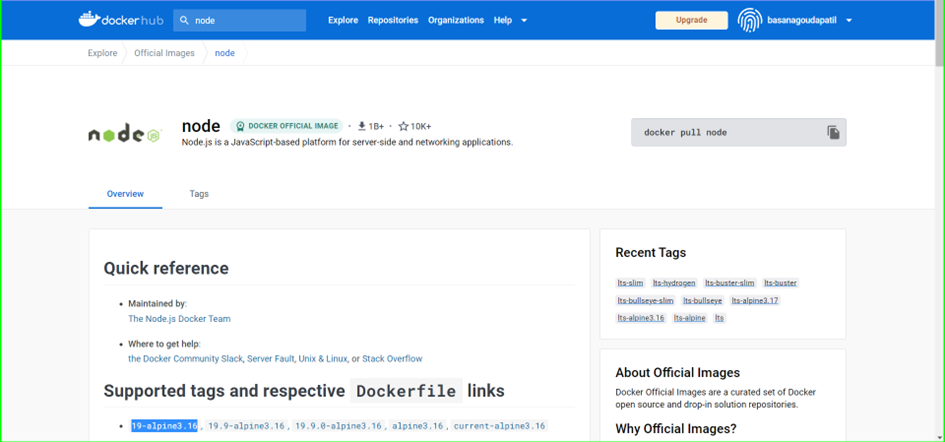The image size is (945, 442).
Task: Open the Unix & Linux link
Action: [x=322, y=358]
